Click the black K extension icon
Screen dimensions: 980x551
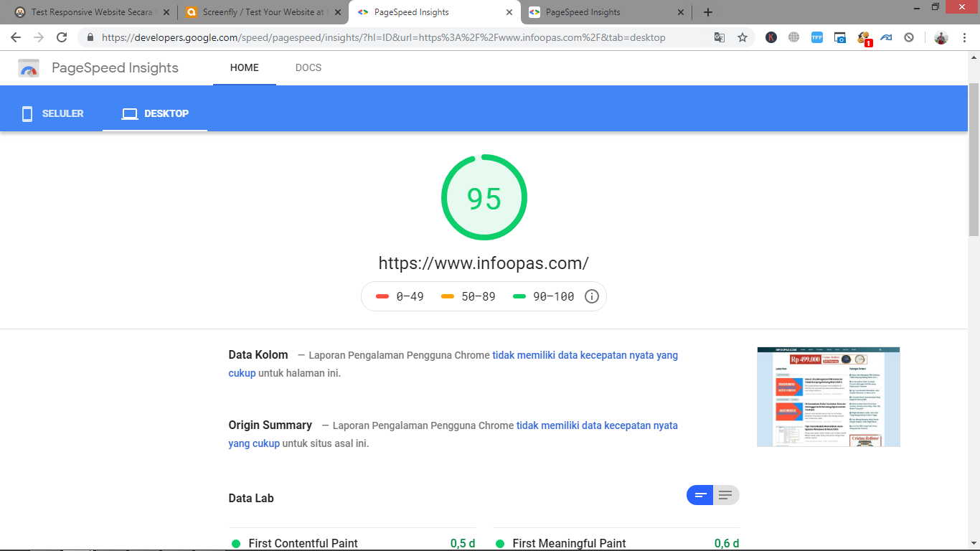click(771, 37)
